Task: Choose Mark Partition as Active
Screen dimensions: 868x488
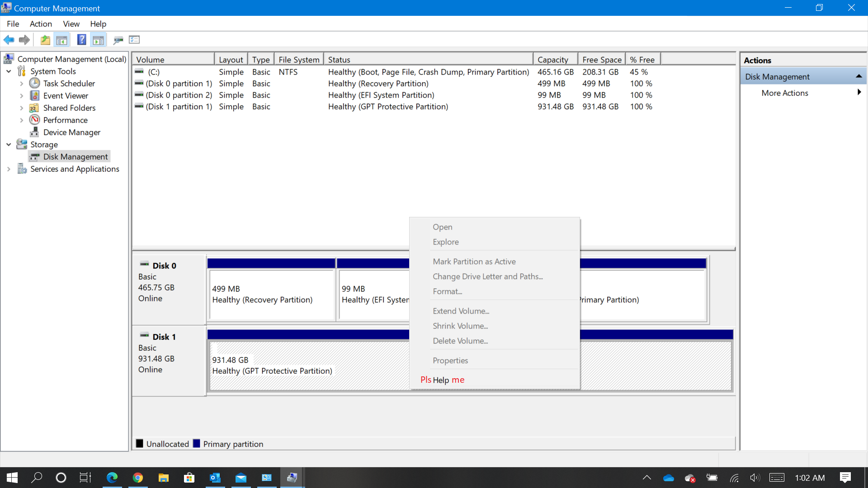Action: click(495, 261)
